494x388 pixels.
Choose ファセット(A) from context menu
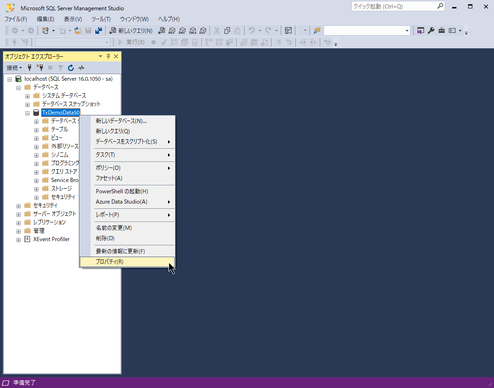click(x=127, y=178)
